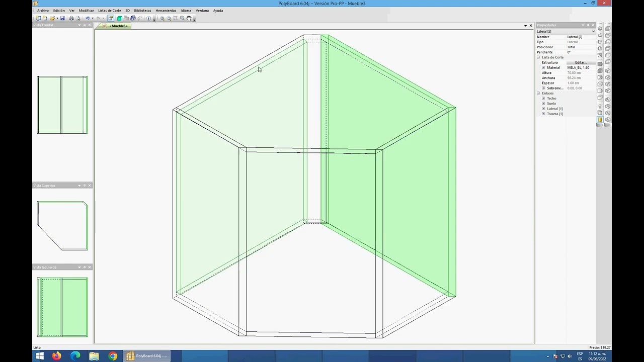The width and height of the screenshot is (644, 362).
Task: Click the Vista Frontal thumbnail view
Action: (62, 105)
